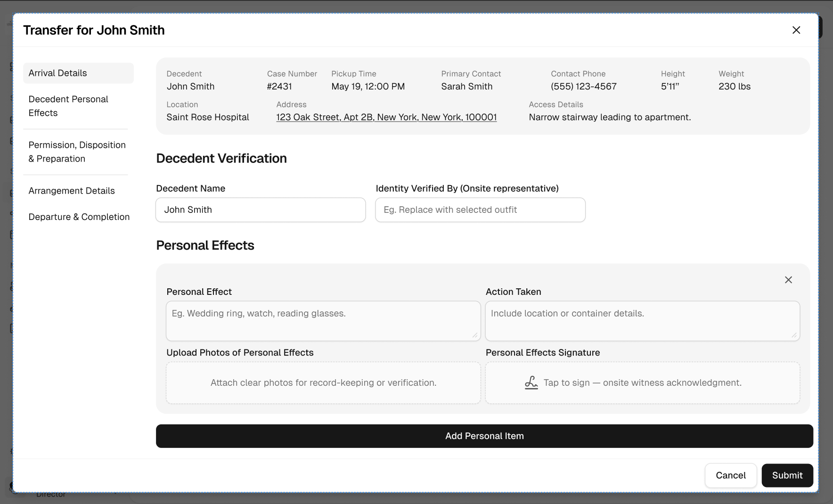Click the Decedent Name input field
The width and height of the screenshot is (833, 504).
point(261,210)
